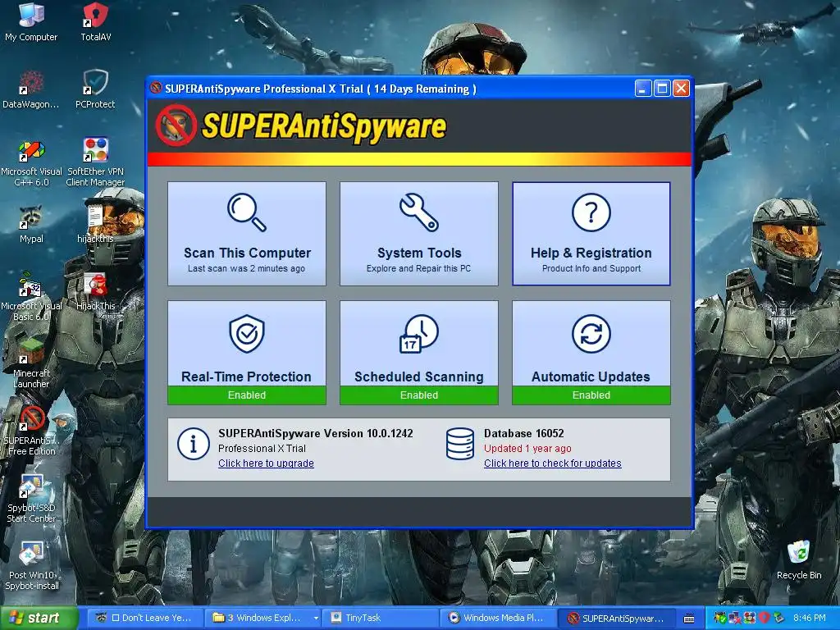The height and width of the screenshot is (630, 840).
Task: Click the system tray clock 8:46 PM
Action: (x=810, y=618)
